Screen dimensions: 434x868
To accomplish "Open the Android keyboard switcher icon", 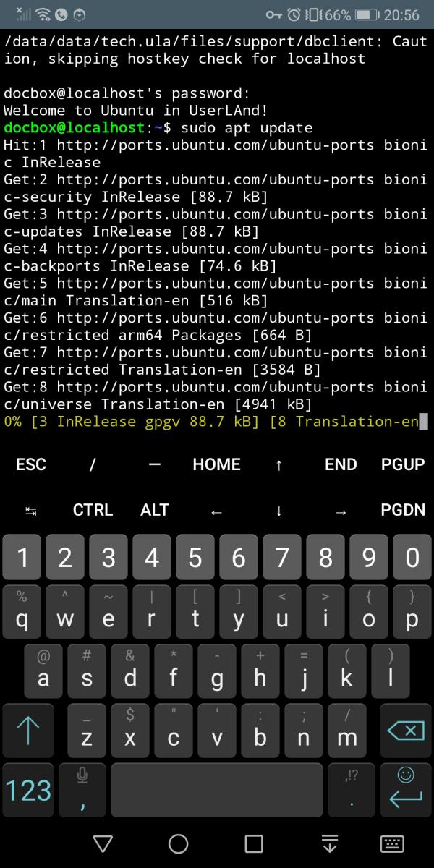I will (391, 844).
